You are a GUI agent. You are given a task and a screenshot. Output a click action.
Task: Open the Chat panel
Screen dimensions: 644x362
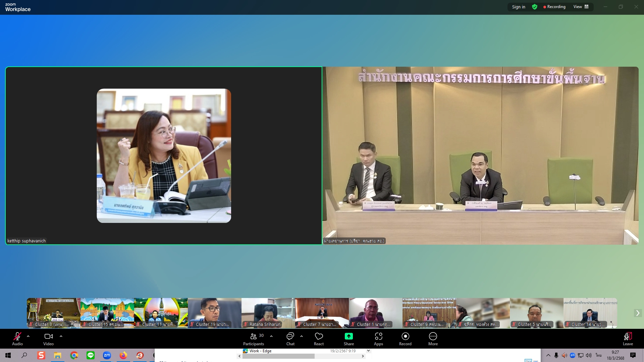pyautogui.click(x=290, y=339)
